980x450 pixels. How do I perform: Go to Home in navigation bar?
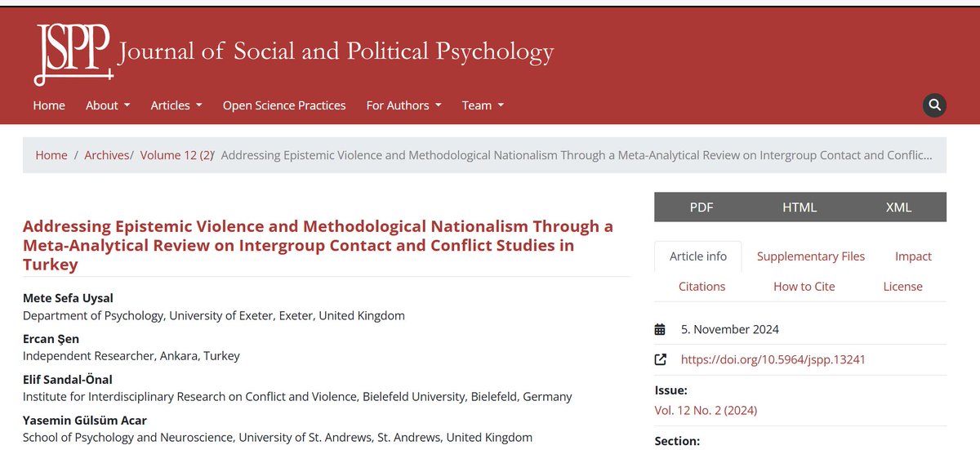[x=49, y=105]
